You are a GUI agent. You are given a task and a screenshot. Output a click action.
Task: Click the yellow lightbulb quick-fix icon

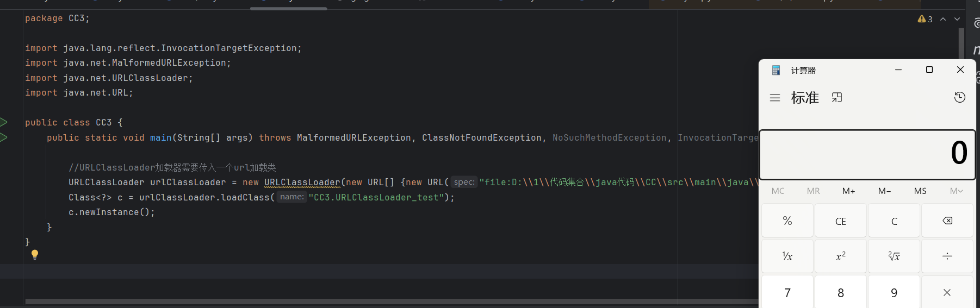pos(35,254)
